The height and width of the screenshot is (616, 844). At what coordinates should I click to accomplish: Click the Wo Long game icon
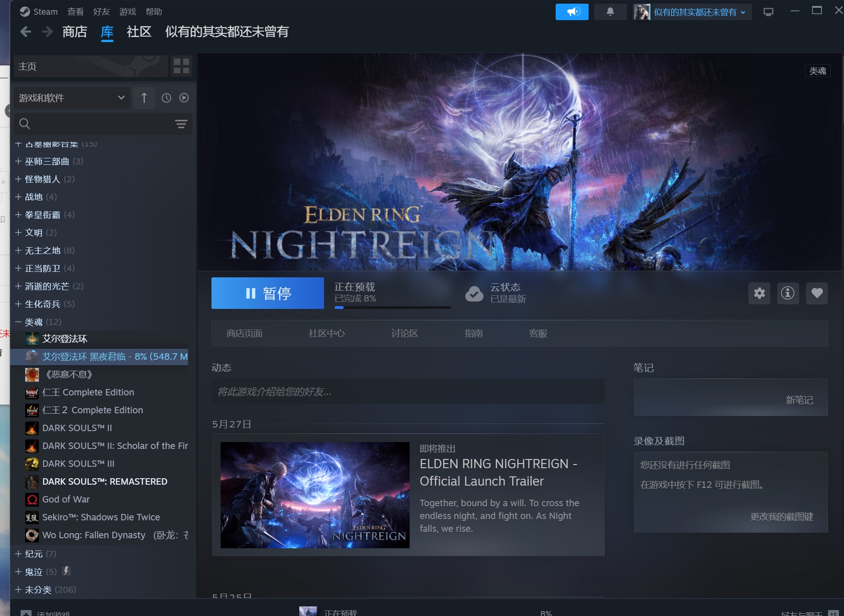click(x=32, y=535)
